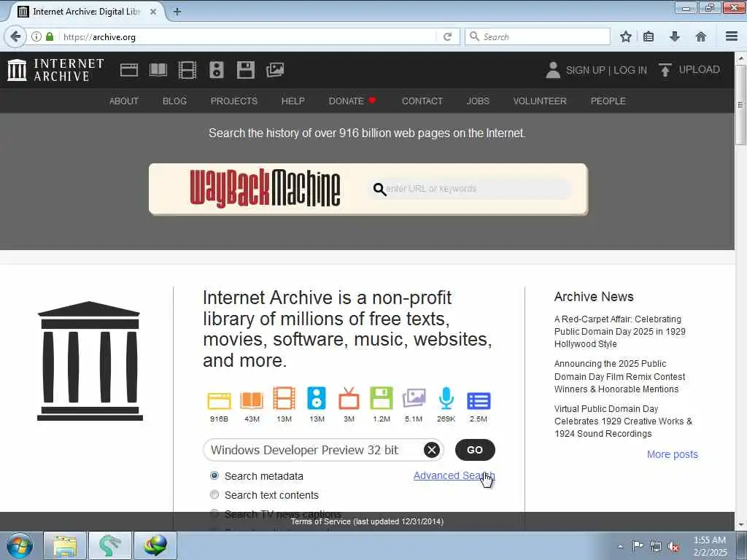Go to the browser home page icon

coord(700,36)
